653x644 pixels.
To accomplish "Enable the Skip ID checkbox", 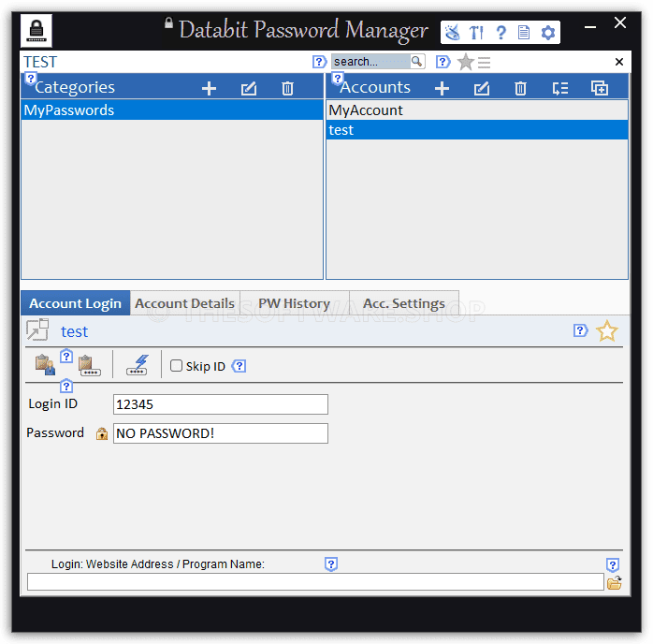I will click(176, 366).
